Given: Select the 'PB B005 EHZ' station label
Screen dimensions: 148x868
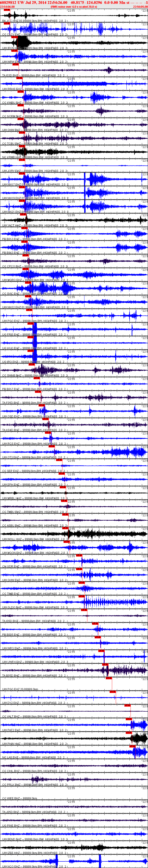Looking at the screenshot, I should (x=11, y=635).
